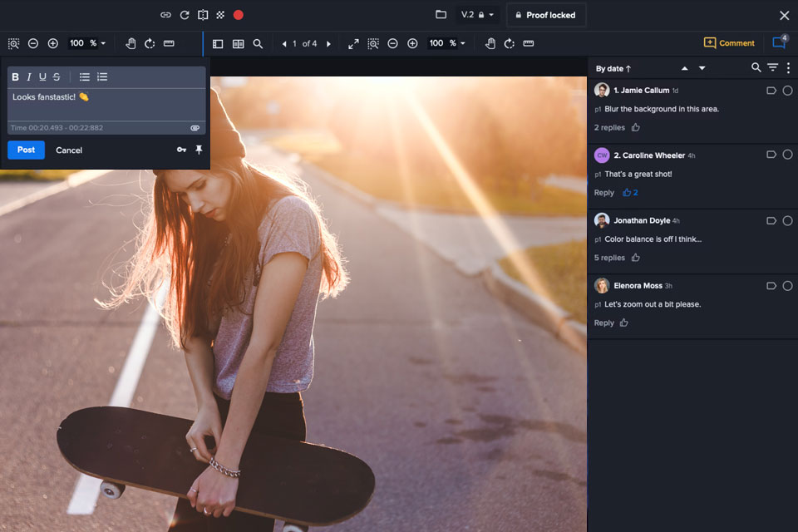
Task: Add label to Jamie Callum comment
Action: coord(771,91)
